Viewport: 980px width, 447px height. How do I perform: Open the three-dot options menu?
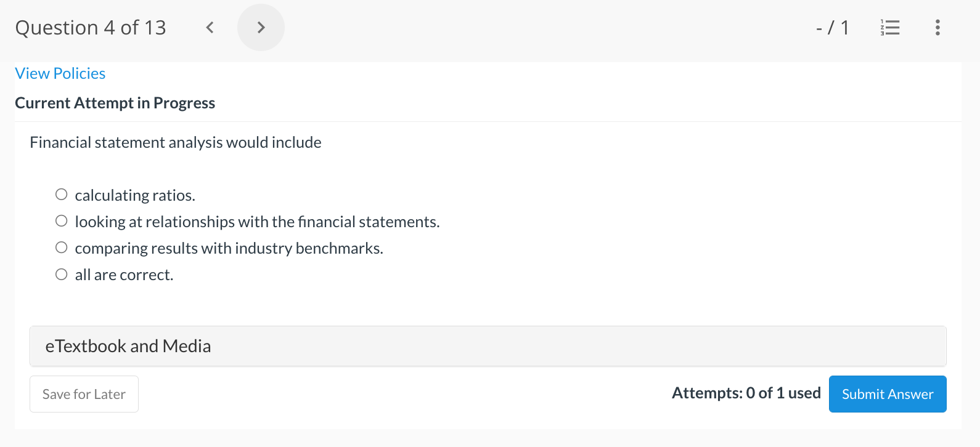pyautogui.click(x=937, y=27)
